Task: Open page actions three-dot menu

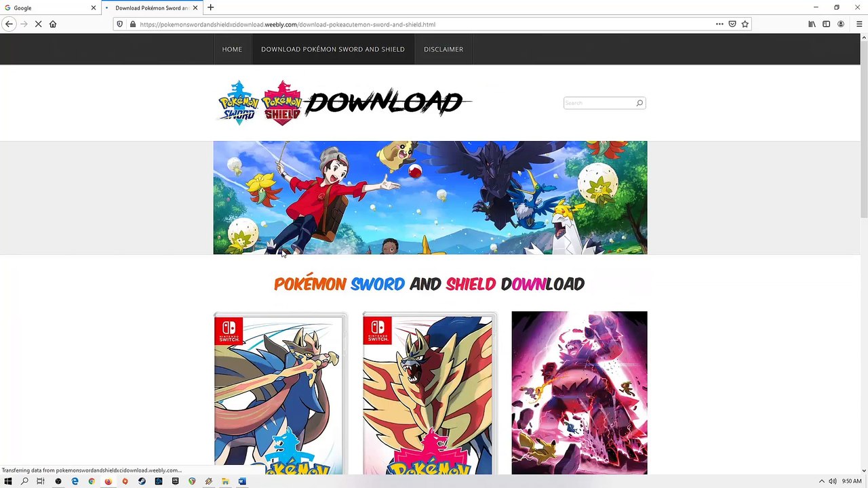Action: [719, 24]
